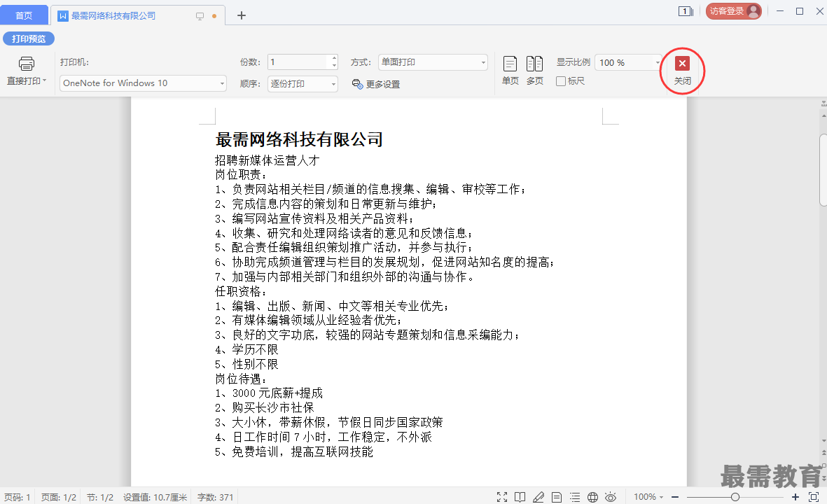Switch to web layout globe icon
Image resolution: width=827 pixels, height=504 pixels.
point(593,497)
